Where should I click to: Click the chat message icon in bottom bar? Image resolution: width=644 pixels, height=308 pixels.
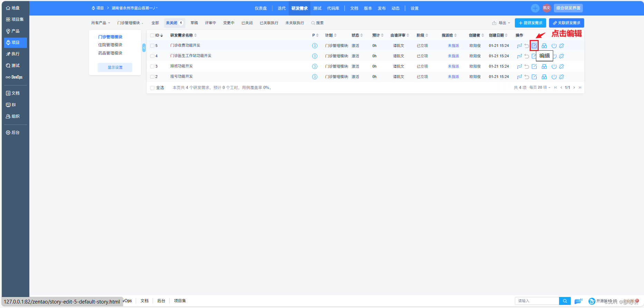pyautogui.click(x=578, y=301)
